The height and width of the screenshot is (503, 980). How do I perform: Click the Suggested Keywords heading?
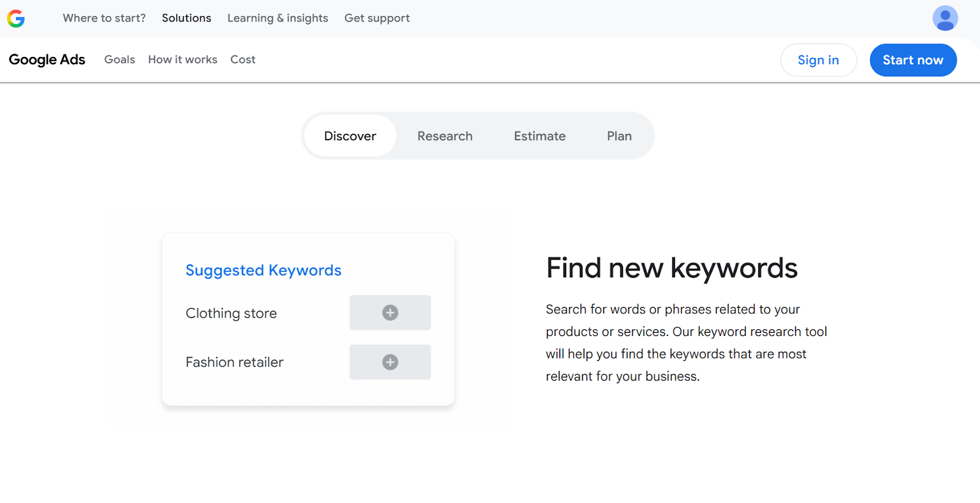tap(263, 270)
